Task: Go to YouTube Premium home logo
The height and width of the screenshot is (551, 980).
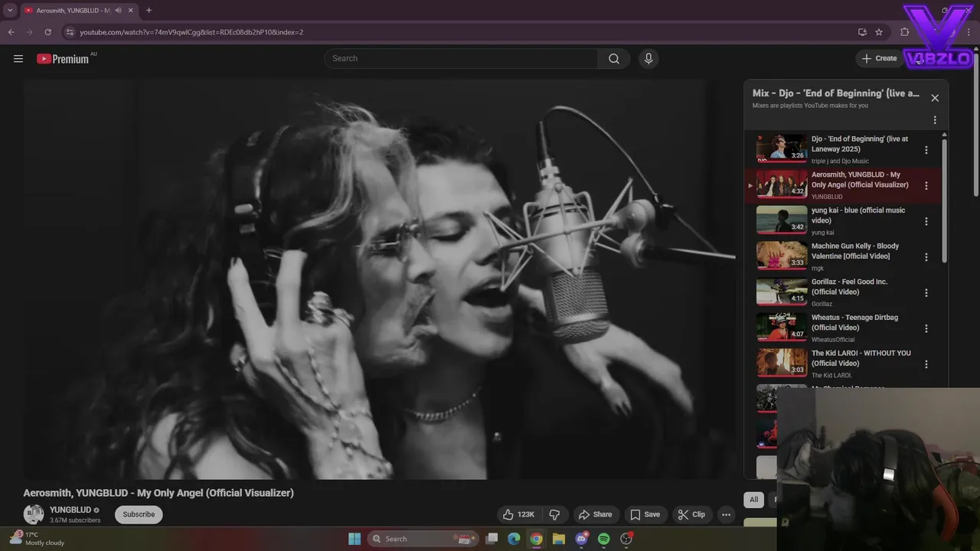Action: [63, 59]
